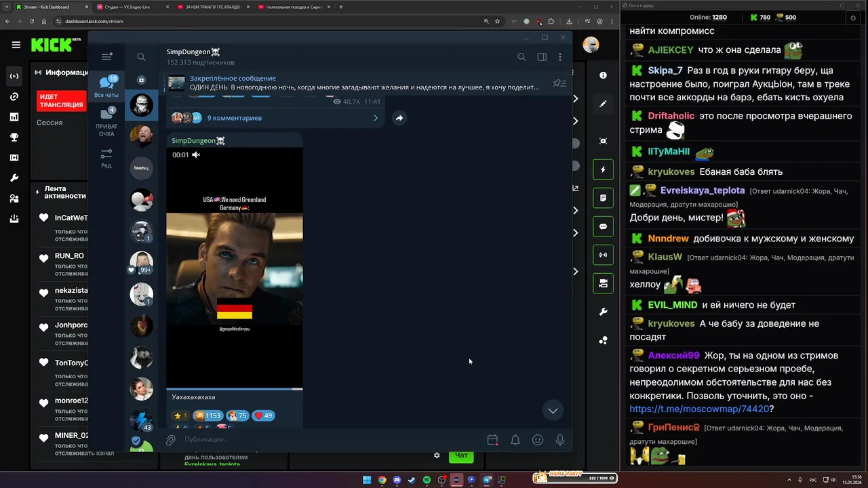Click InCatWeT follower activity entry
The image size is (868, 488).
(x=62, y=226)
